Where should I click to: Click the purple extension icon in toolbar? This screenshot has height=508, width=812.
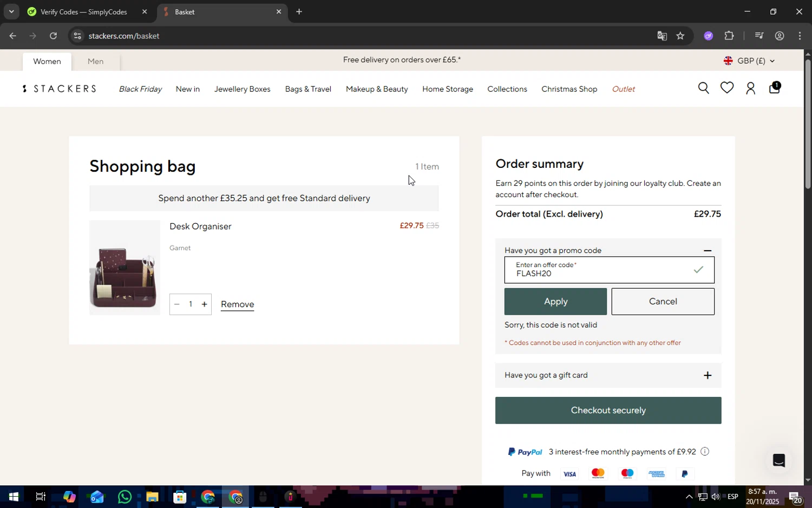click(x=709, y=36)
